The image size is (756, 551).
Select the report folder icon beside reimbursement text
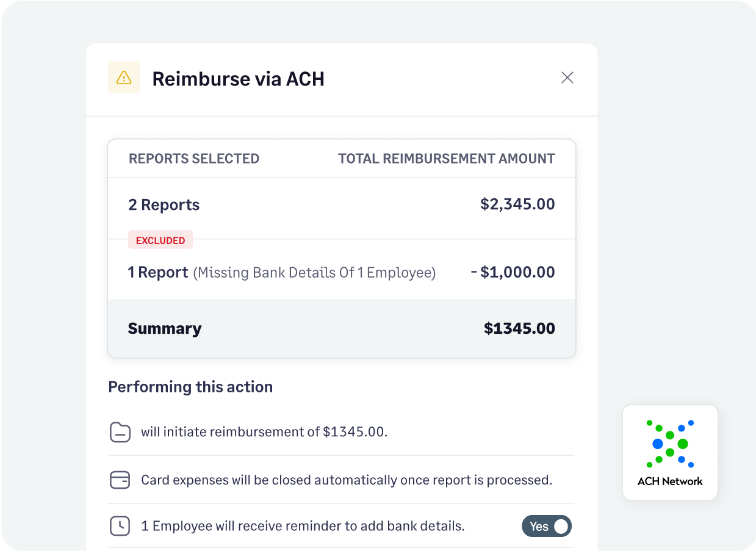[120, 432]
